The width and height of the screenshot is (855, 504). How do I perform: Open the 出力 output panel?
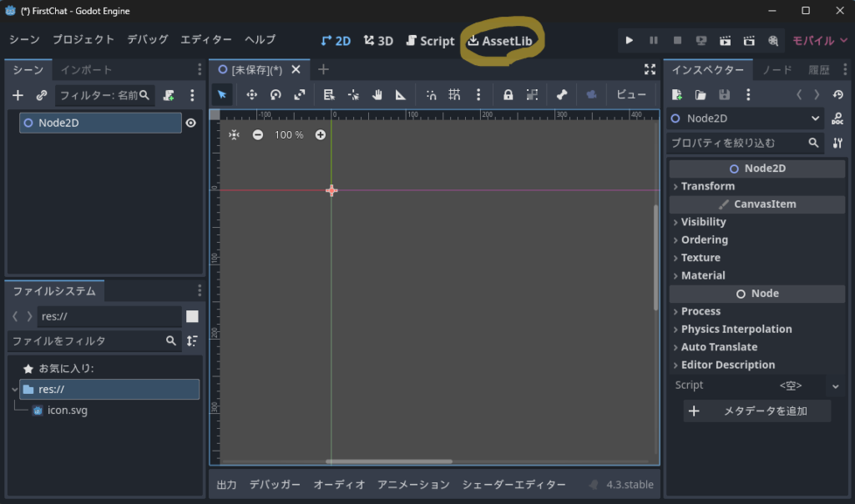(x=226, y=484)
